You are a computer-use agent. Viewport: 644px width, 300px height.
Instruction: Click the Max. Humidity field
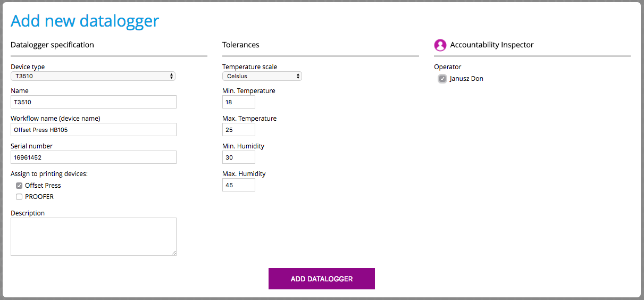[239, 185]
